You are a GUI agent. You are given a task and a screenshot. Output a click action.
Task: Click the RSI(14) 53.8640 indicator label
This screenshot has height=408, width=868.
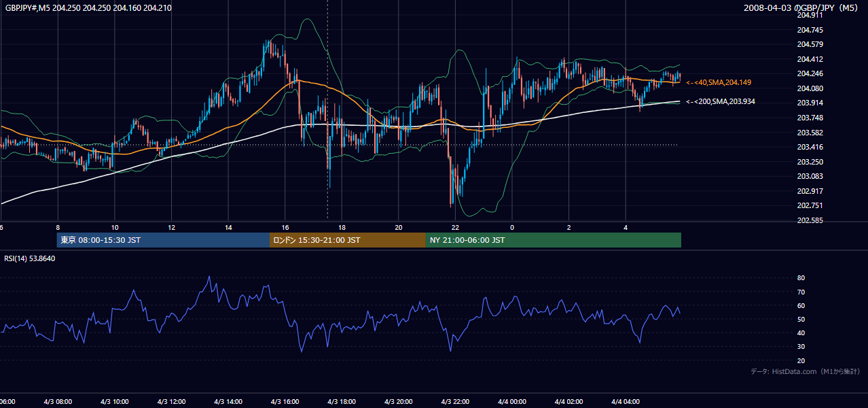point(30,258)
